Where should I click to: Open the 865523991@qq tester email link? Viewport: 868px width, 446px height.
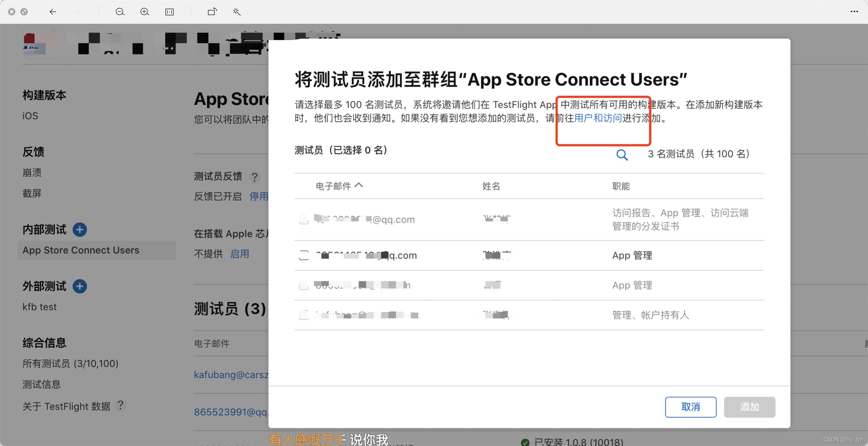pyautogui.click(x=231, y=412)
